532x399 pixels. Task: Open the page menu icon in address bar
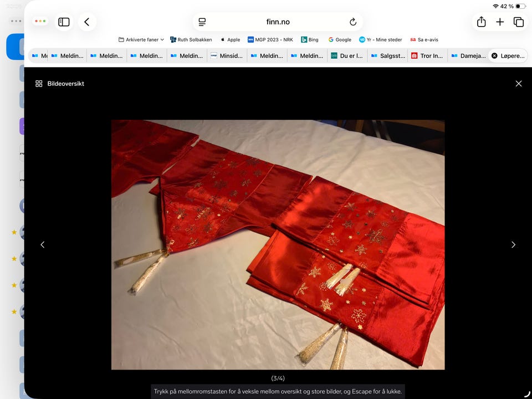(202, 22)
